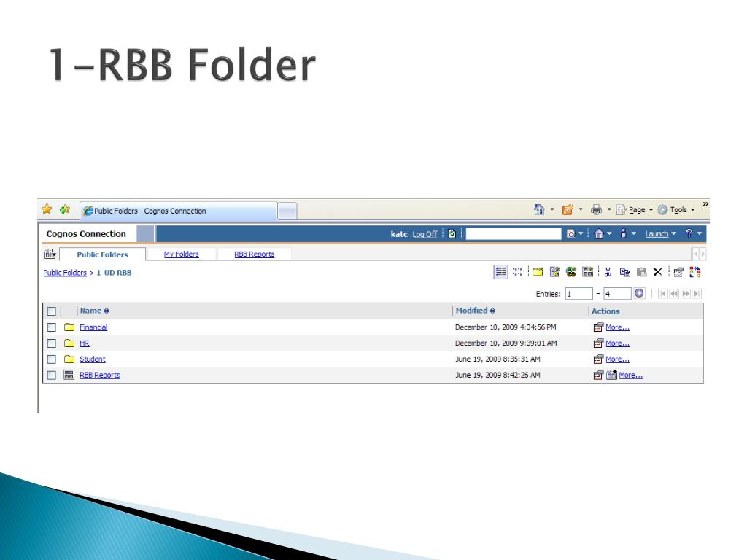Viewport: 747px width, 560px height.
Task: Open the Student folder
Action: coord(93,359)
